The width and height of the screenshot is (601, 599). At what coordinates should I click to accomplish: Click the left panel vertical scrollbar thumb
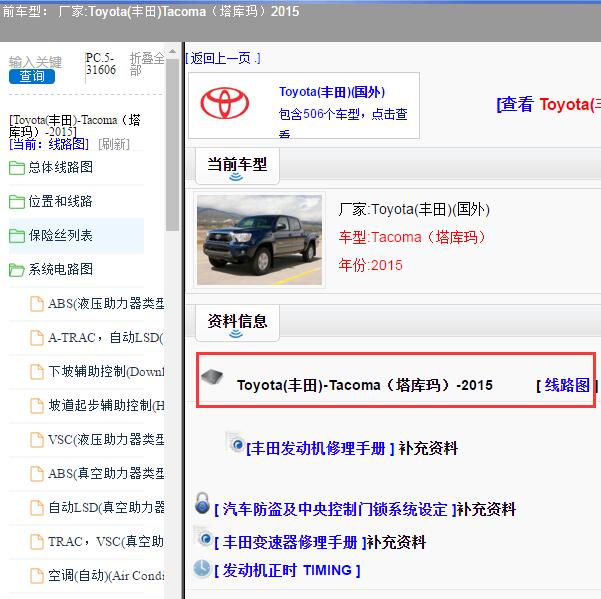tap(172, 144)
